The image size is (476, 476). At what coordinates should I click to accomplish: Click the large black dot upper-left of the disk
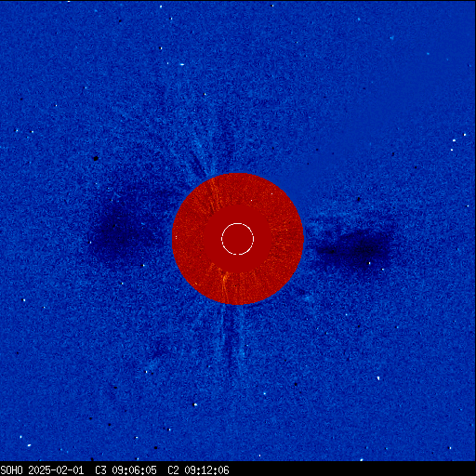(96, 158)
